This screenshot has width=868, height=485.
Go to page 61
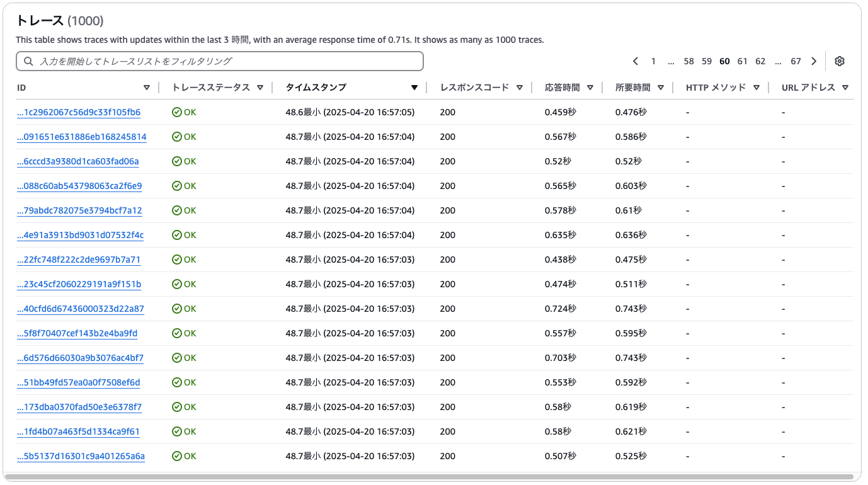(743, 61)
